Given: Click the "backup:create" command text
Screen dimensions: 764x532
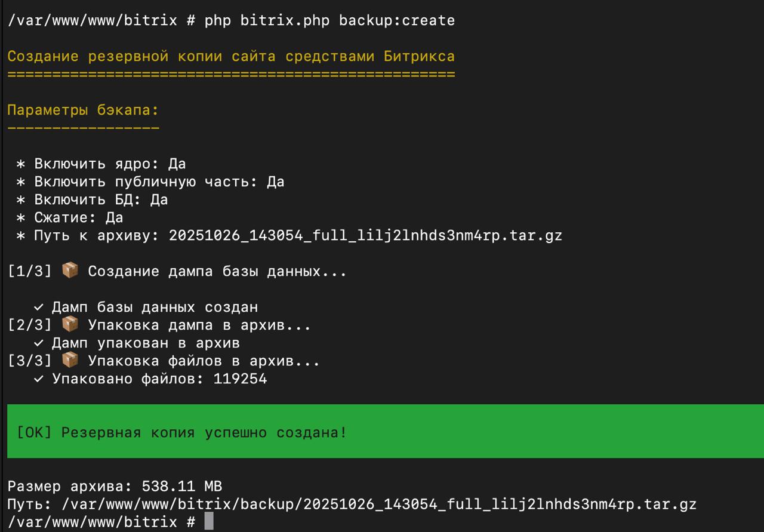Looking at the screenshot, I should pyautogui.click(x=397, y=20).
